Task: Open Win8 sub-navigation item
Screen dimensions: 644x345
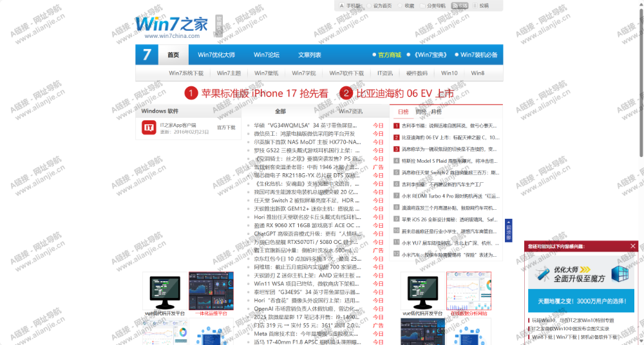Action: coord(478,73)
